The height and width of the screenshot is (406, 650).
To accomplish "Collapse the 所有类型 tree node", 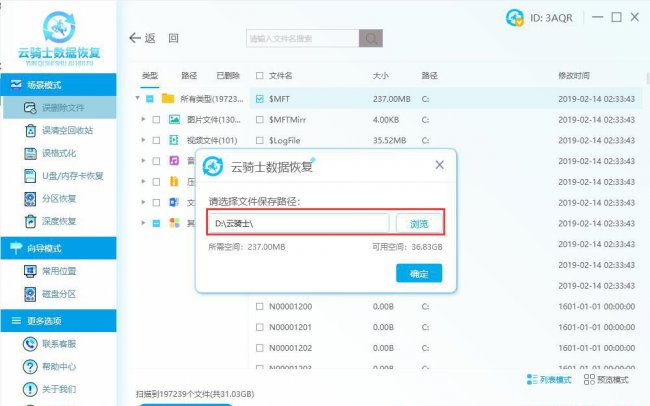I will pyautogui.click(x=137, y=99).
